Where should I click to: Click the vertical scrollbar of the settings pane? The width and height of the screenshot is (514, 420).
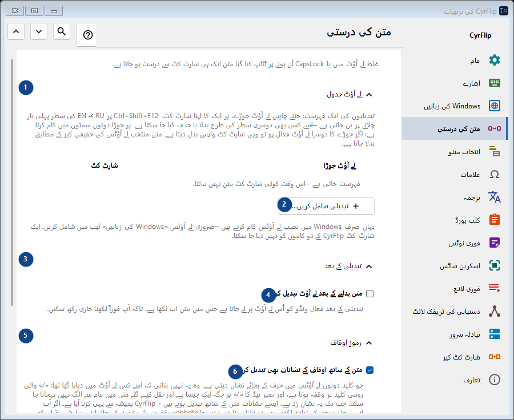(12, 183)
